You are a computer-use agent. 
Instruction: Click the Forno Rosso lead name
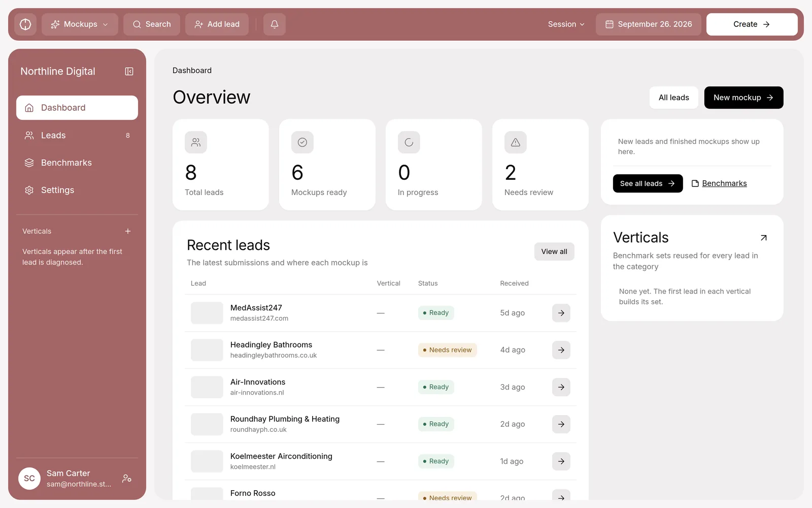point(253,493)
